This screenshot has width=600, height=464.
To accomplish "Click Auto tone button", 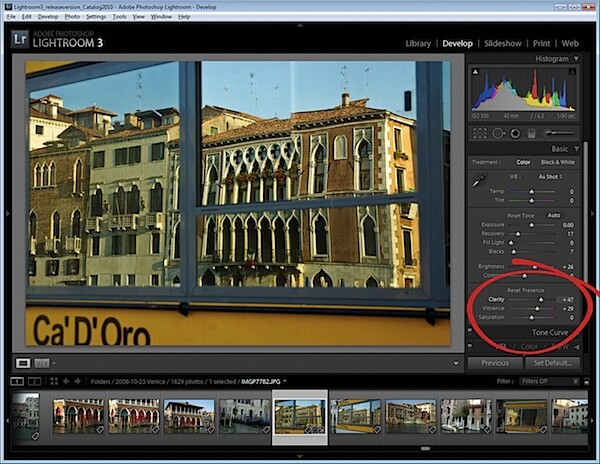I will [x=554, y=215].
